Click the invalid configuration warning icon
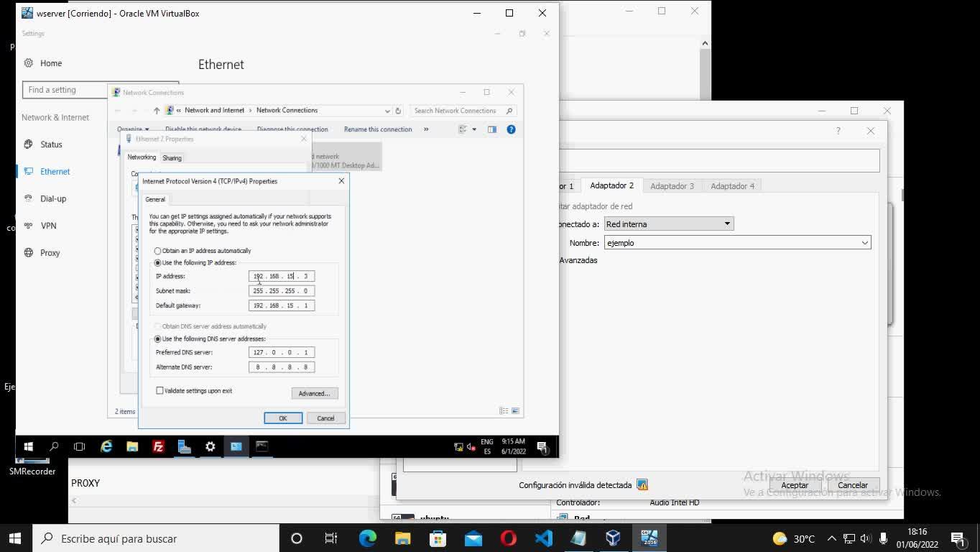This screenshot has width=980, height=552. point(642,485)
